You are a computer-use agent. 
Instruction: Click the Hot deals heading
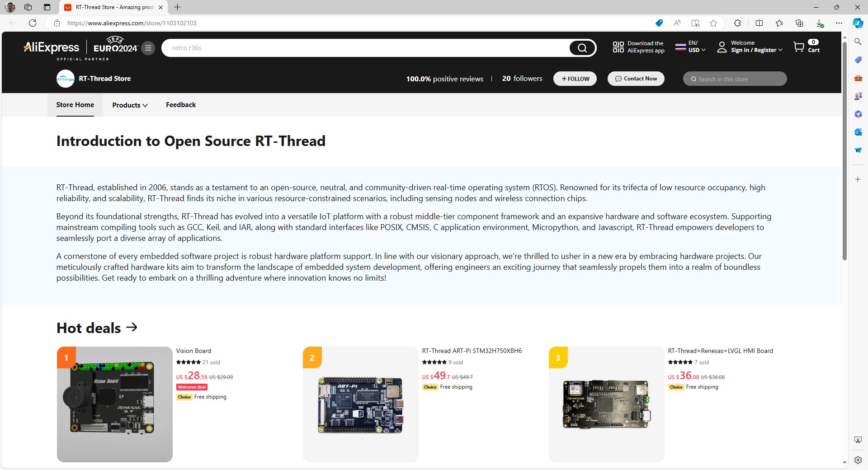pyautogui.click(x=89, y=328)
